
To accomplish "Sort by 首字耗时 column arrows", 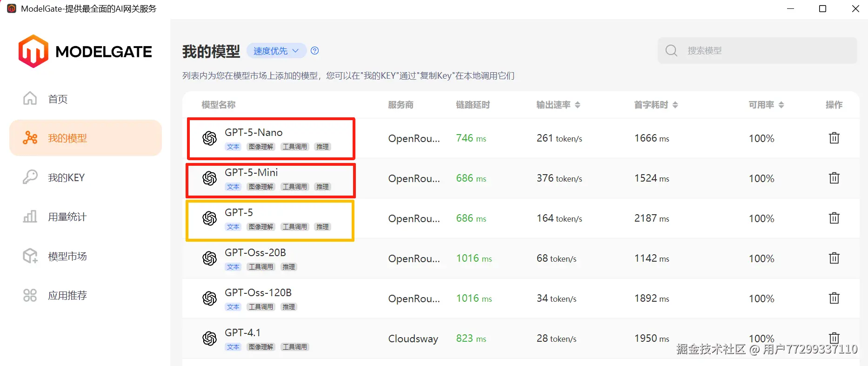I will coord(675,105).
